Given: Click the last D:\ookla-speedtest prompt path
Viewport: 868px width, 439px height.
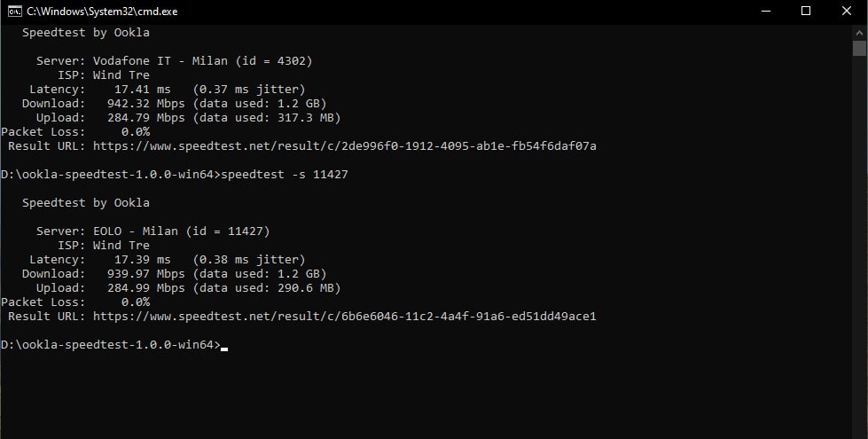Looking at the screenshot, I should click(111, 345).
